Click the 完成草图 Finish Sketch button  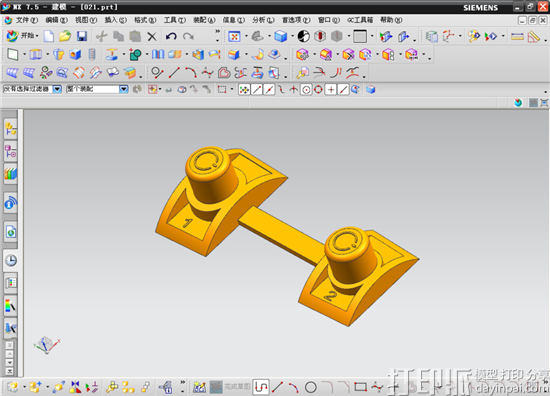pos(230,387)
